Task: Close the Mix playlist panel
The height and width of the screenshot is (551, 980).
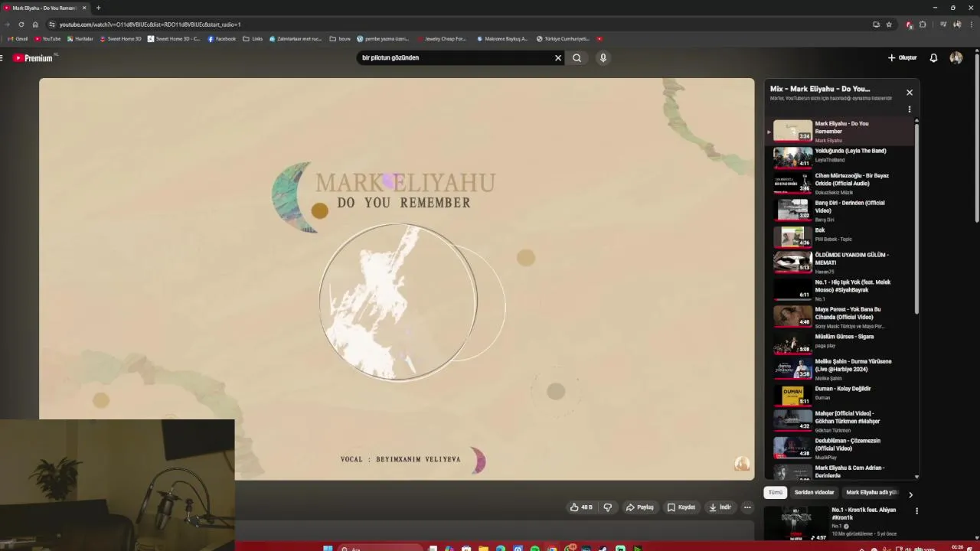Action: pyautogui.click(x=910, y=93)
